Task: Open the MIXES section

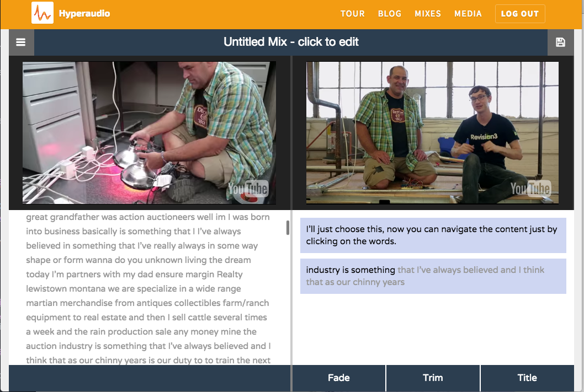Action: [428, 14]
